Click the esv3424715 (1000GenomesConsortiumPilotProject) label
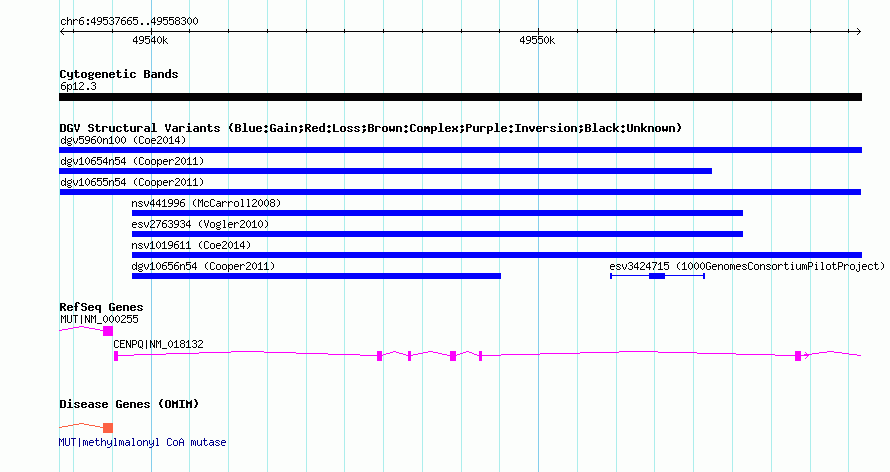890x472 pixels. click(x=747, y=266)
